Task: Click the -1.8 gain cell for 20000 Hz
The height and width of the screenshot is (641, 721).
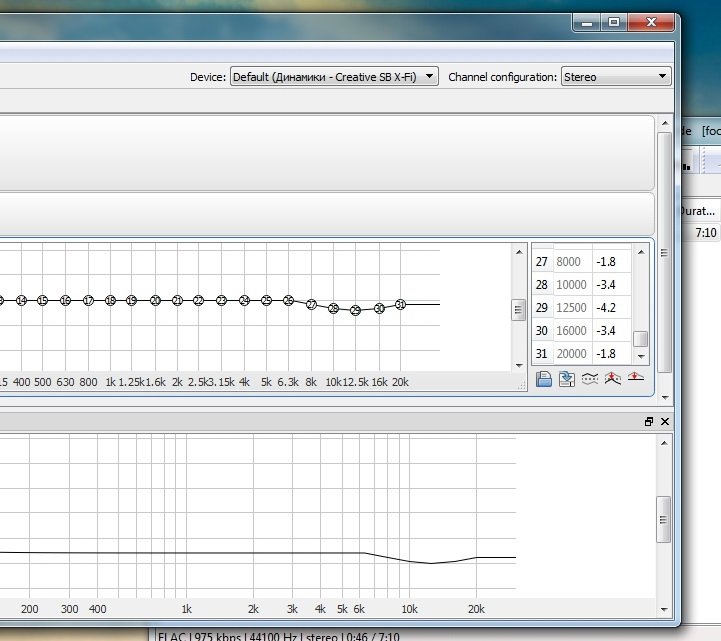Action: [x=612, y=354]
